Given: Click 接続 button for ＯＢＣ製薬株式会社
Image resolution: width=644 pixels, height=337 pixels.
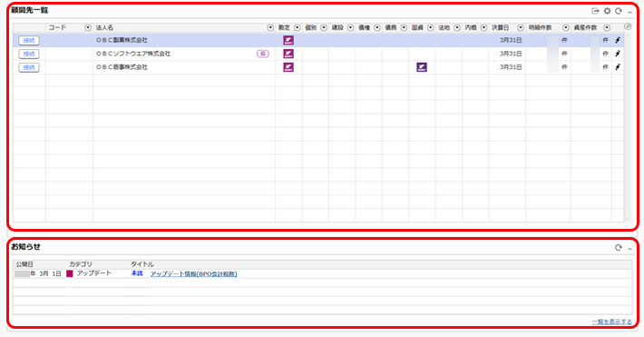Looking at the screenshot, I should (29, 40).
